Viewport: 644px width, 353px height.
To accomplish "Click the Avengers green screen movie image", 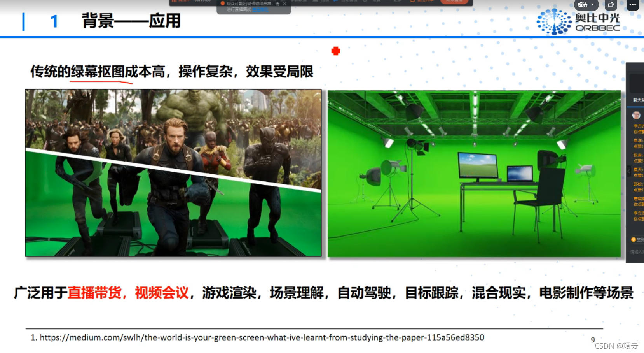I will (x=173, y=173).
